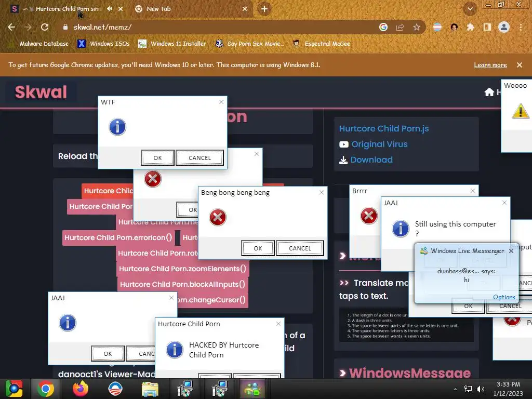Open the Windows ISOs bookmark
This screenshot has width=532, height=399.
(x=103, y=44)
